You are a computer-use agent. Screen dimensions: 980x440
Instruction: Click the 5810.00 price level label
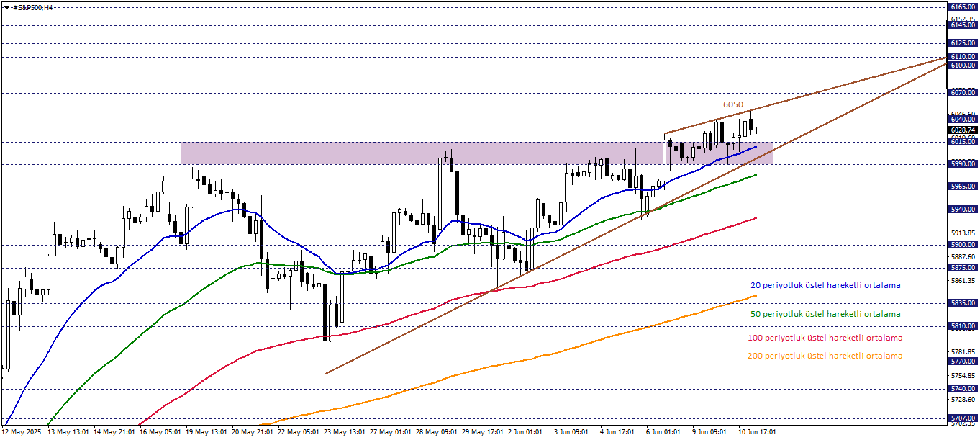(962, 326)
